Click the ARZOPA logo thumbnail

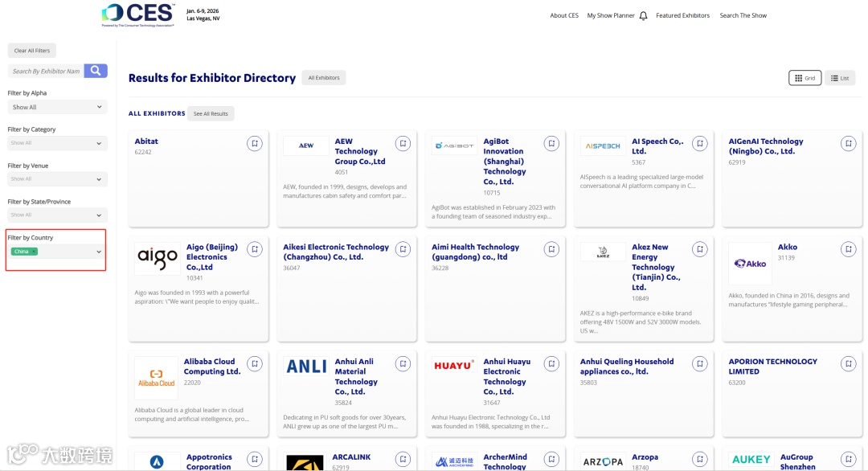[x=603, y=461]
